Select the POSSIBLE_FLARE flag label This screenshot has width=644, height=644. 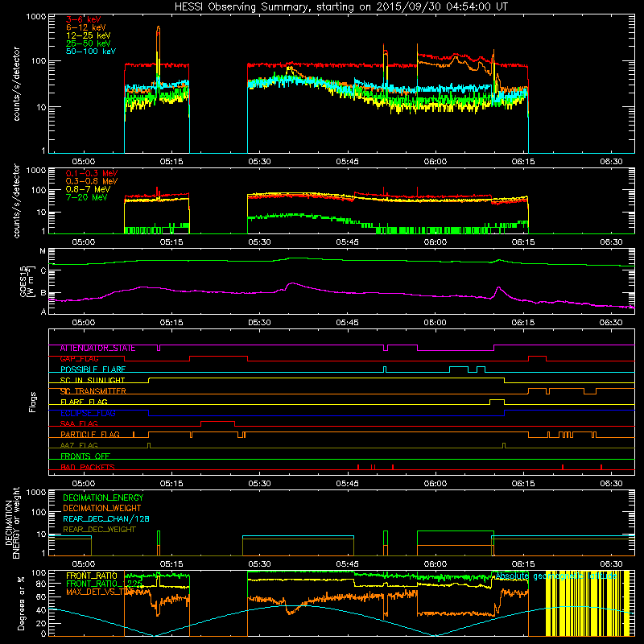pos(93,369)
